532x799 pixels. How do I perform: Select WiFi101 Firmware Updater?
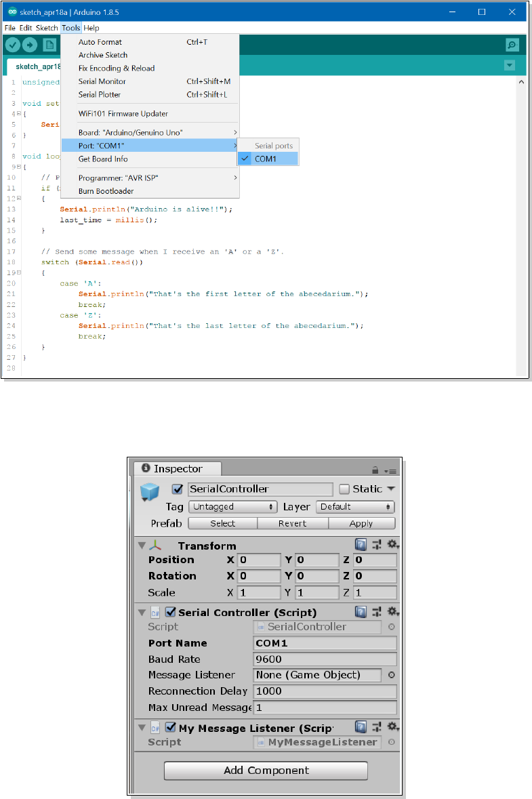(x=150, y=114)
